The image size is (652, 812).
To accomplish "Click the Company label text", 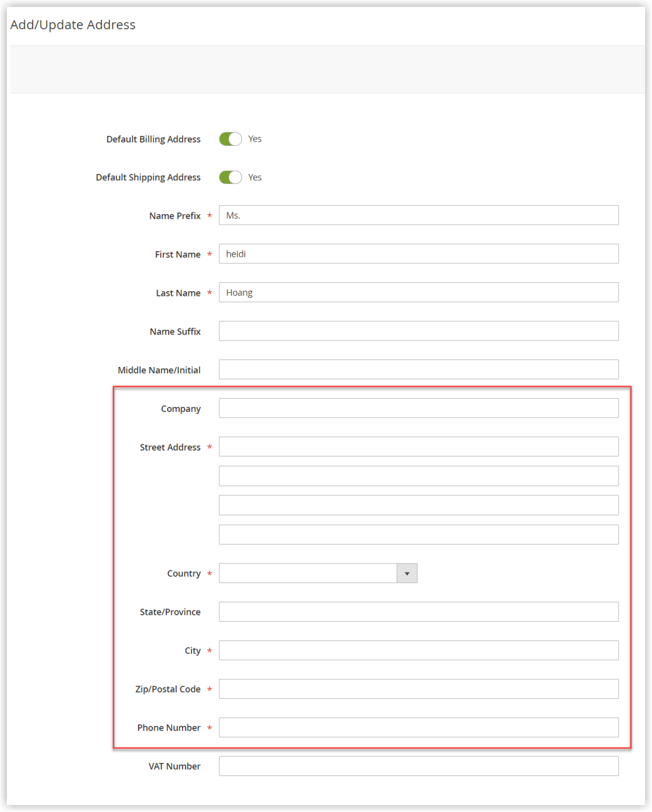I will pyautogui.click(x=181, y=409).
